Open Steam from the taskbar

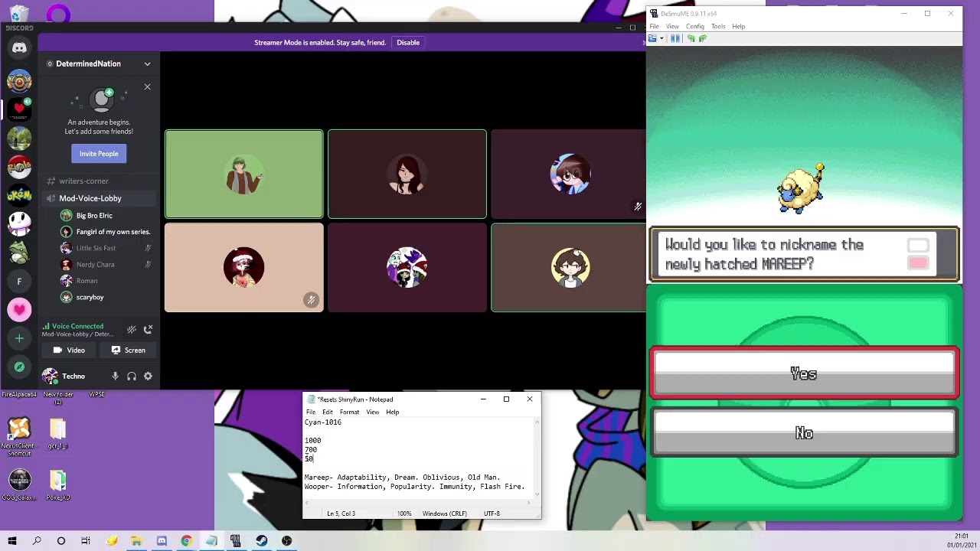tap(262, 541)
